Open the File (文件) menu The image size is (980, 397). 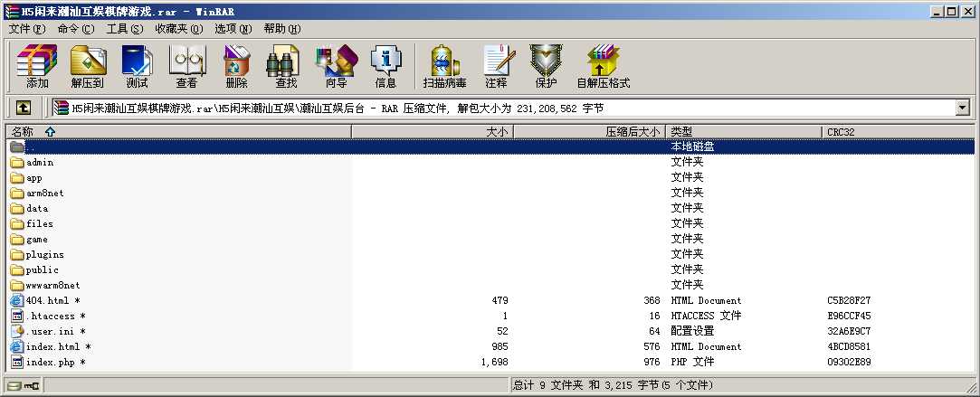(27, 29)
